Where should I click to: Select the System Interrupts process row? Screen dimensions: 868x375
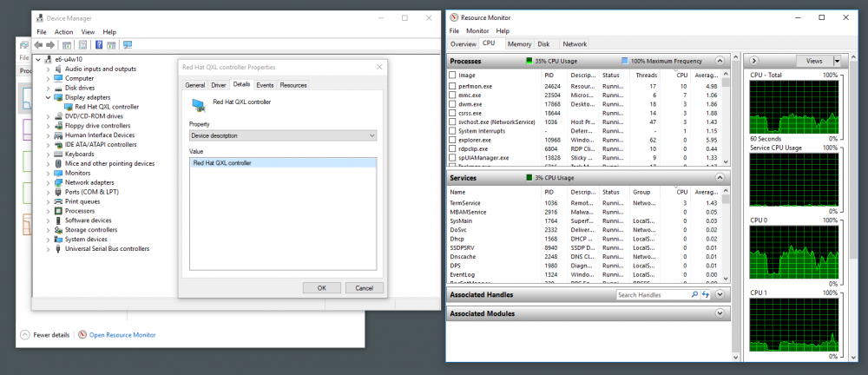[x=584, y=131]
